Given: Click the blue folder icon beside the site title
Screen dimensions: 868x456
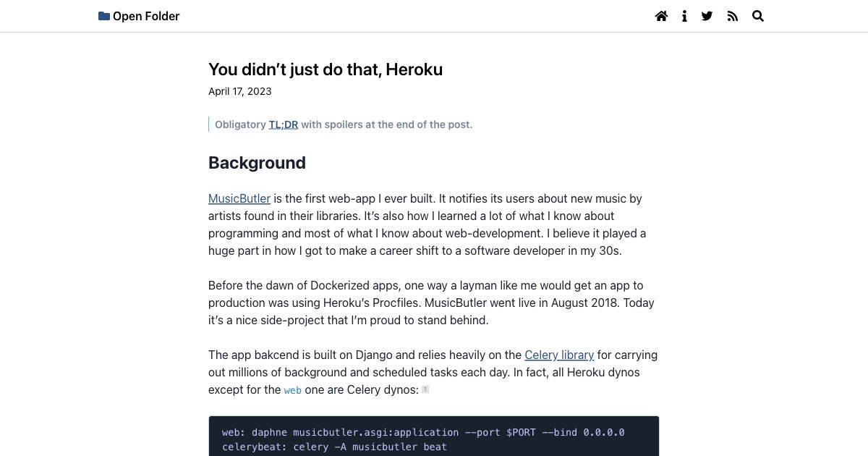Looking at the screenshot, I should click(x=103, y=15).
